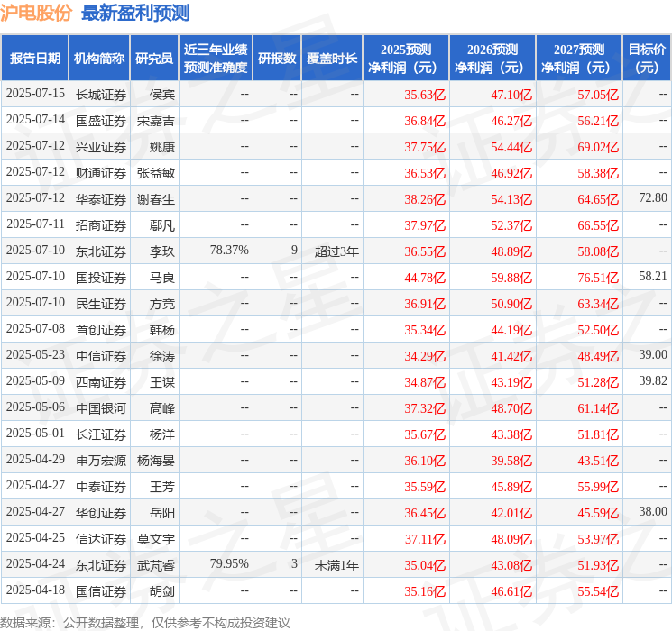This screenshot has height=631, width=672.
Task: Select the 西南证券 institution cell
Action: (101, 382)
